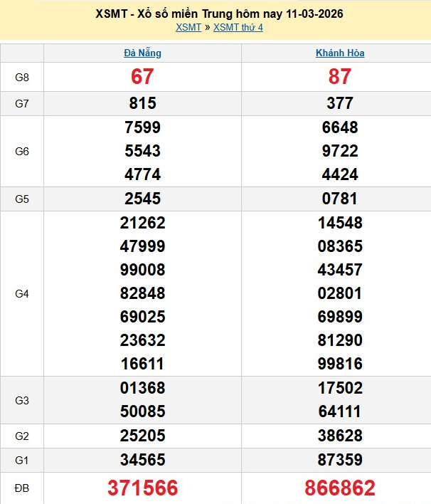Open the XSMT thứ 4 link
The height and width of the screenshot is (504, 431).
coord(238,27)
